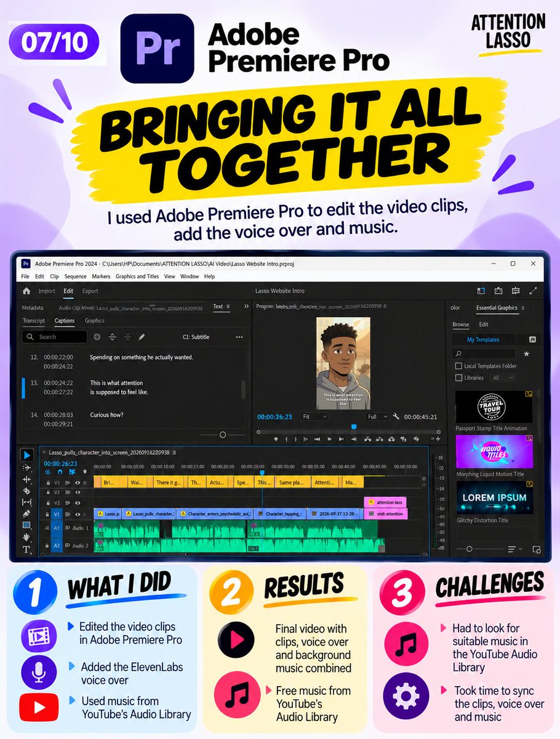Open the Button Editor plus icon

[438, 439]
